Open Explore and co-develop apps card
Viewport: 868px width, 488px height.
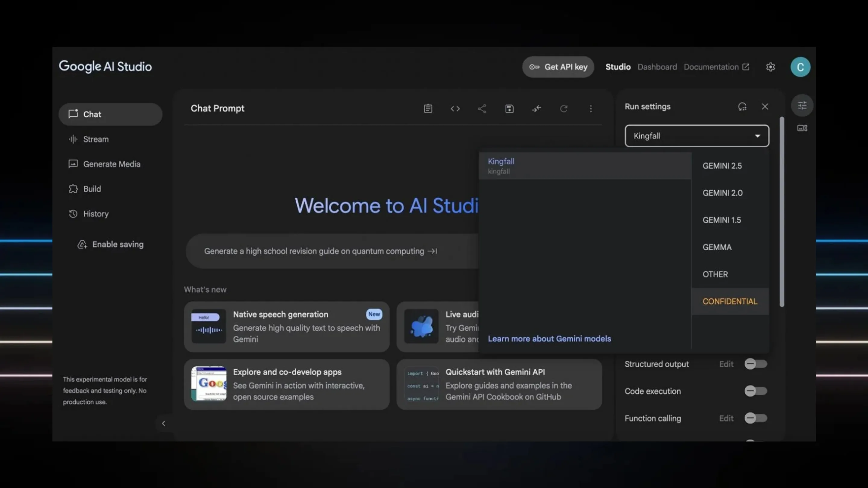287,384
